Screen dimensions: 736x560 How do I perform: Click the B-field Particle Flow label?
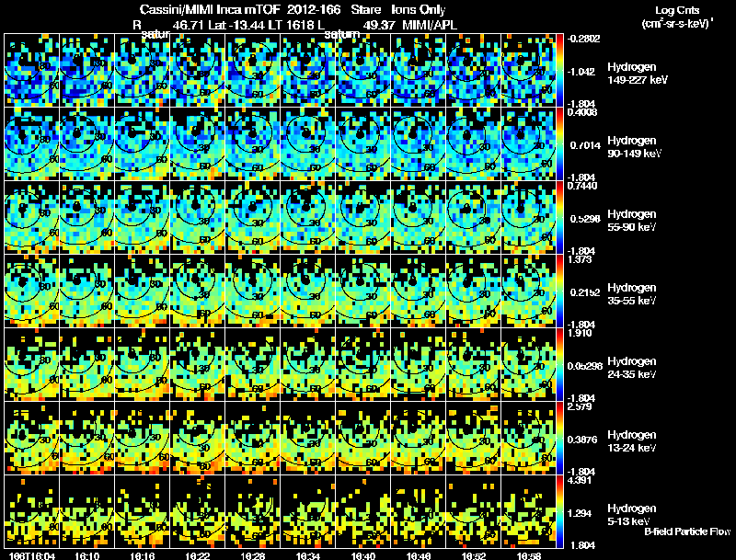(x=687, y=531)
